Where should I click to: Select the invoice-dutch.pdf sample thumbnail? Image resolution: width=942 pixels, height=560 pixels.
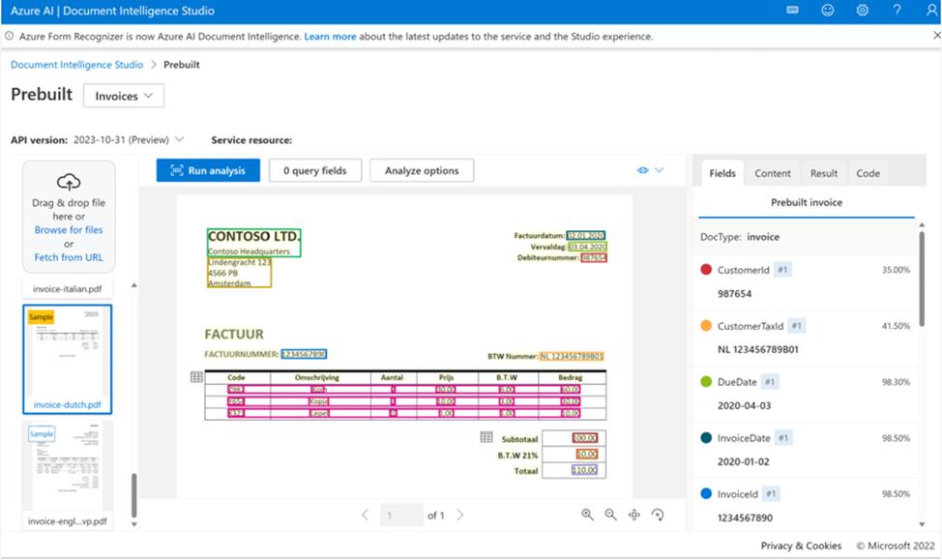[x=68, y=359]
